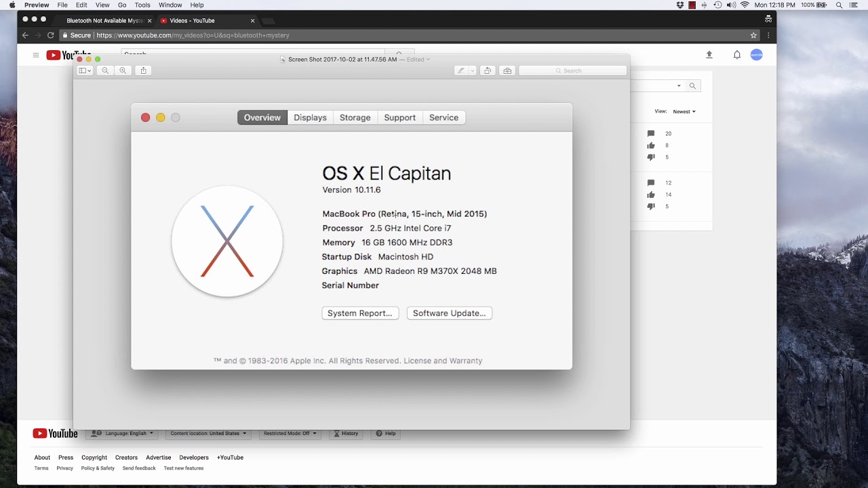Open the Creators footer link

coord(126,457)
